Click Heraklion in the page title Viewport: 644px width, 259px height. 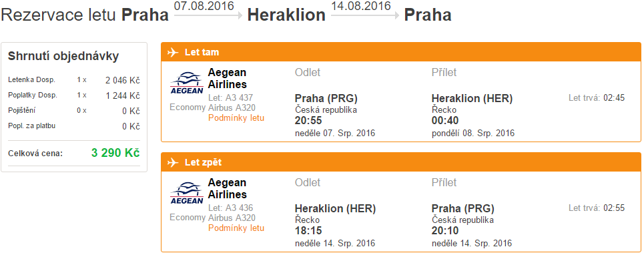286,15
